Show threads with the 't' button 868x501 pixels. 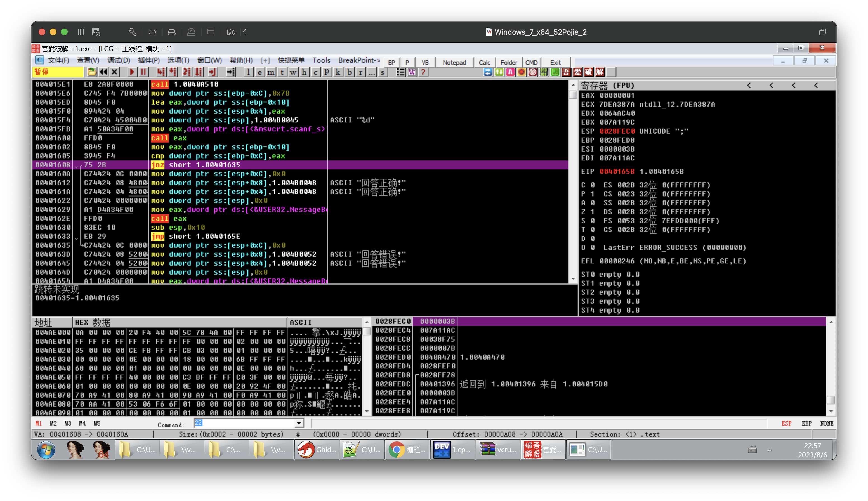click(x=282, y=72)
